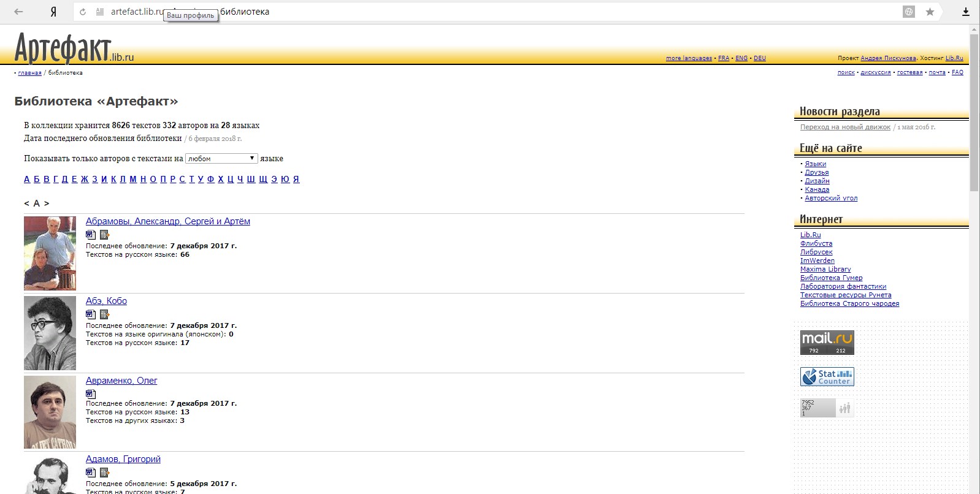The width and height of the screenshot is (980, 494).
Task: Open the Word document icon for Абрамовы
Action: [x=91, y=235]
